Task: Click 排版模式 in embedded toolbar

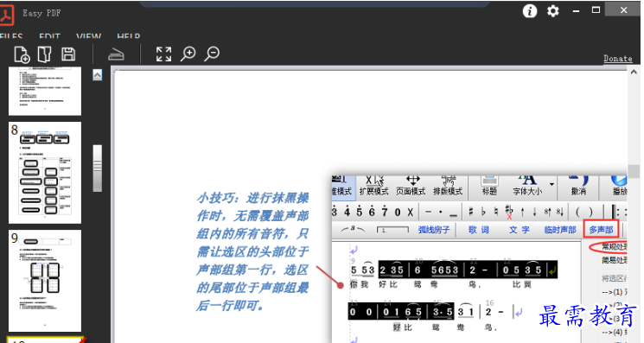Action: coord(448,186)
